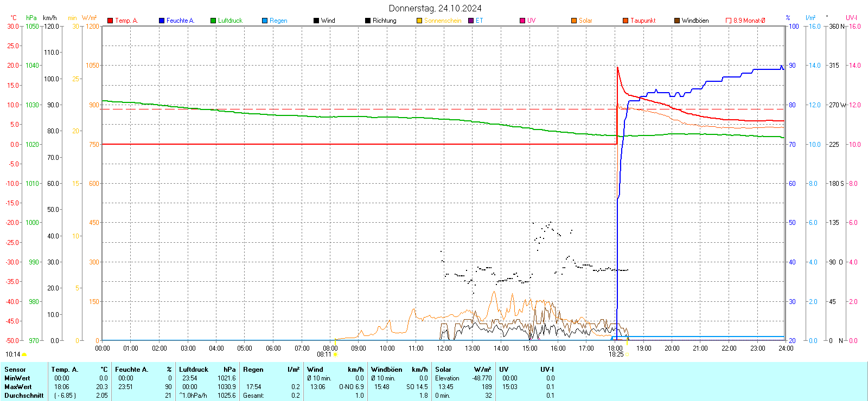Click the green Luftdruck legend square
This screenshot has width=868, height=401.
(x=213, y=21)
